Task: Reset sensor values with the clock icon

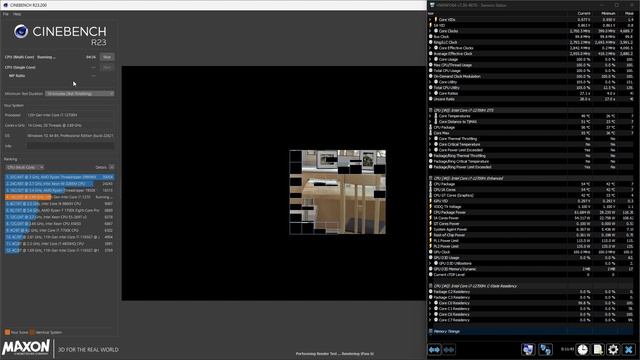Action: [x=582, y=350]
